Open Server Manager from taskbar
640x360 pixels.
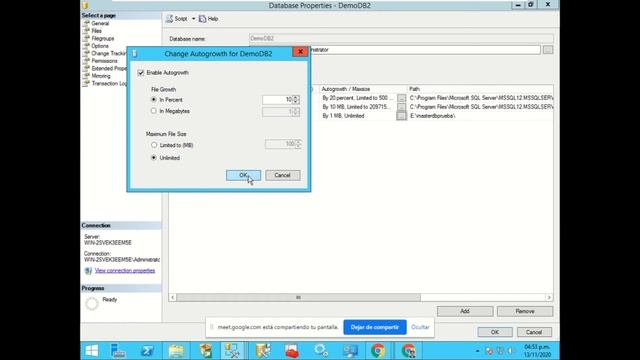pyautogui.click(x=118, y=351)
